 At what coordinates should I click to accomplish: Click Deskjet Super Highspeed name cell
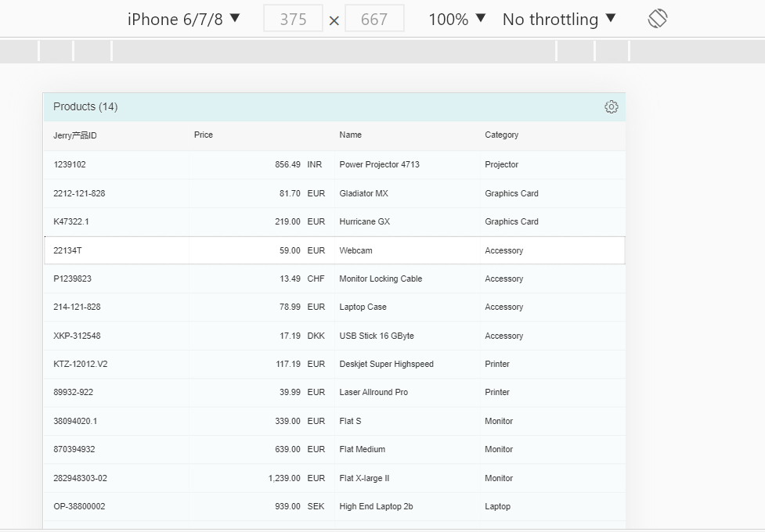(x=386, y=365)
